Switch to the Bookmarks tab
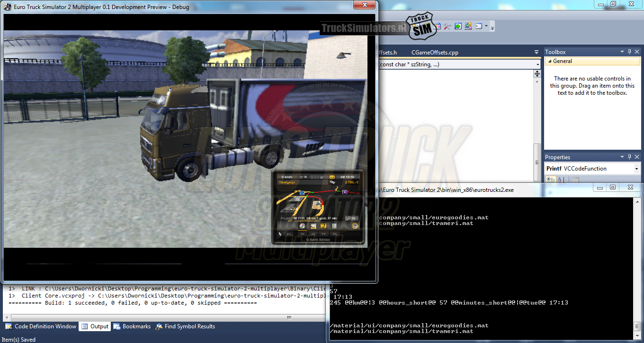 pyautogui.click(x=132, y=326)
